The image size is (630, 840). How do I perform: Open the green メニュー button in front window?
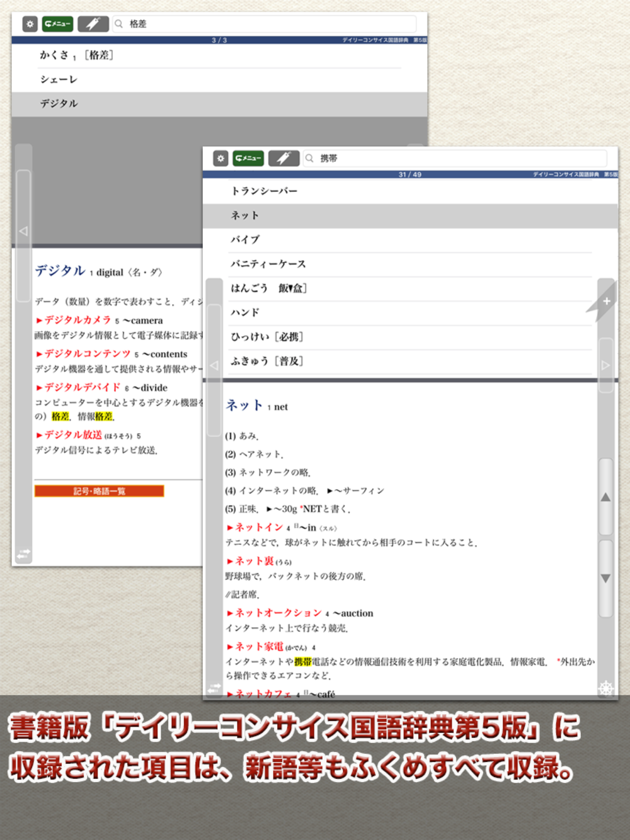point(248,158)
